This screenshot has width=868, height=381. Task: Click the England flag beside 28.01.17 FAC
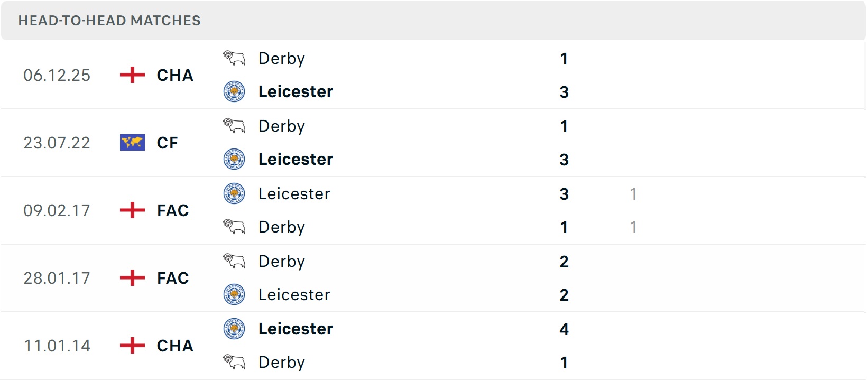(132, 278)
